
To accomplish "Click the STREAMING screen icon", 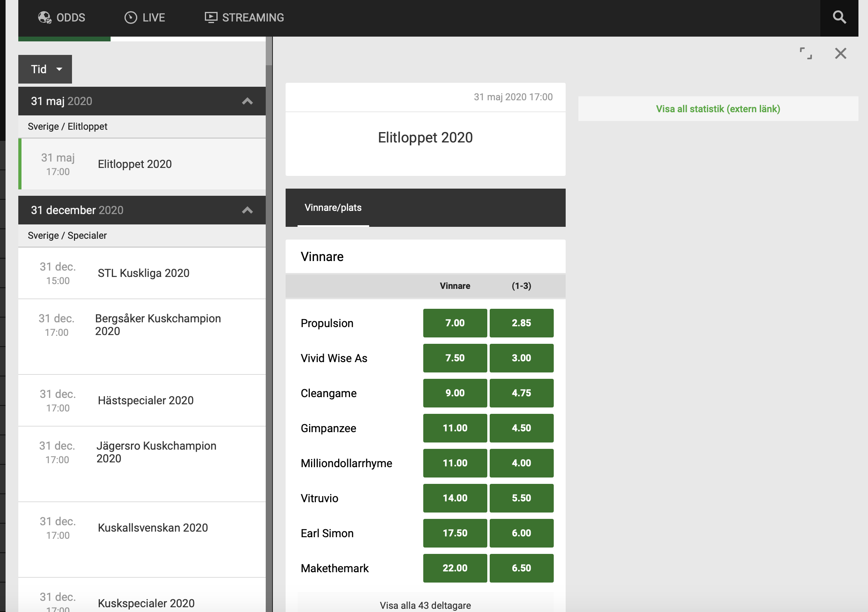I will 210,17.
